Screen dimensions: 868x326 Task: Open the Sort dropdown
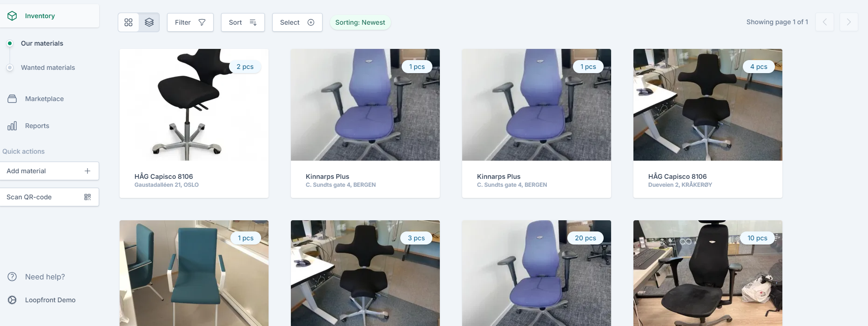[243, 22]
